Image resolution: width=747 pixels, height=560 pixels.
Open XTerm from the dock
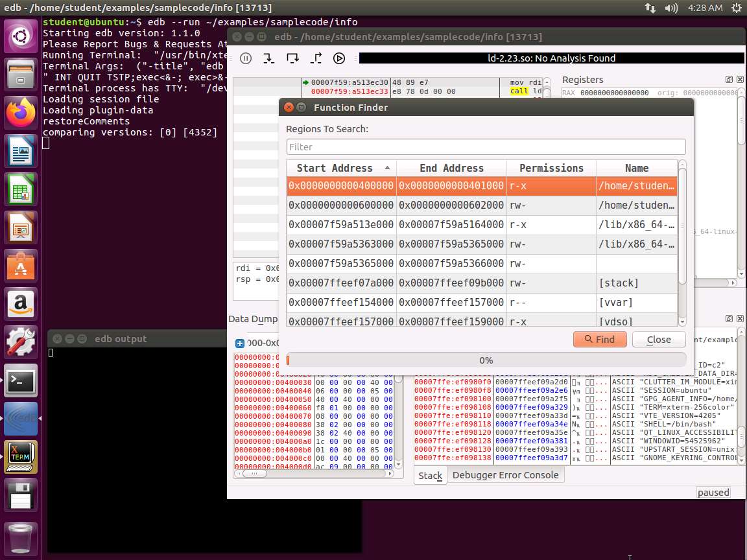tap(21, 457)
